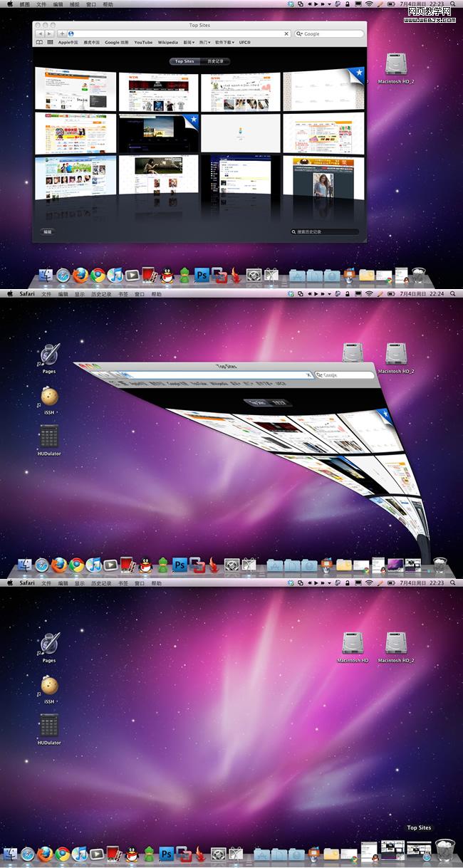Click the 编辑 button in Top Sites
Image resolution: width=463 pixels, height=868 pixels.
click(47, 232)
